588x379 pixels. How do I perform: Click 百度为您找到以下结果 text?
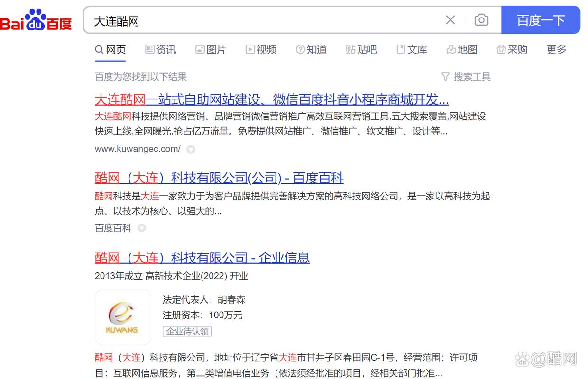(141, 77)
